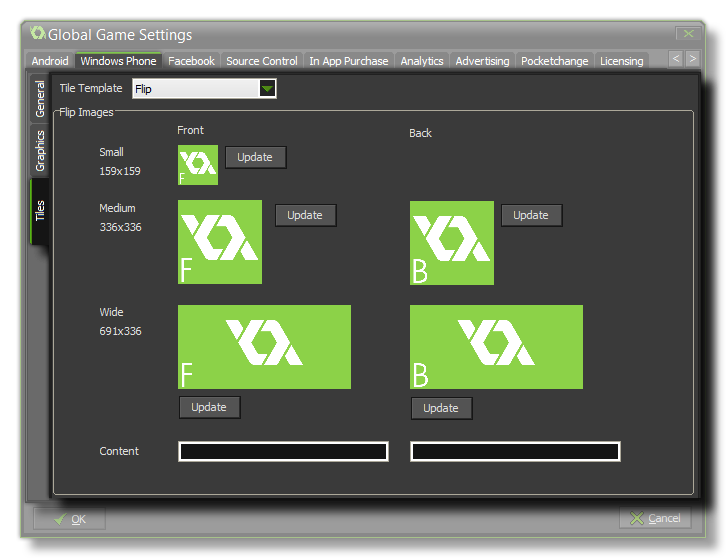
Task: Update the small front tile image
Action: pyautogui.click(x=255, y=158)
